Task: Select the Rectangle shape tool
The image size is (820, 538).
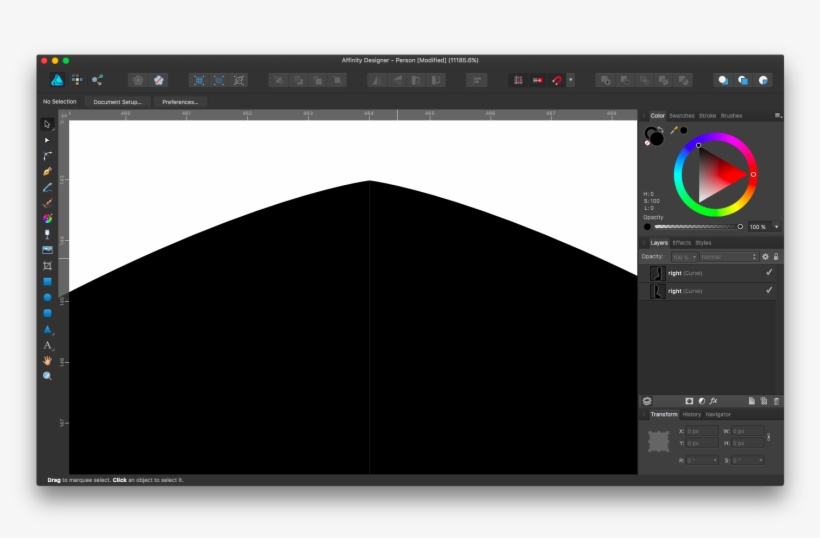Action: pos(47,281)
